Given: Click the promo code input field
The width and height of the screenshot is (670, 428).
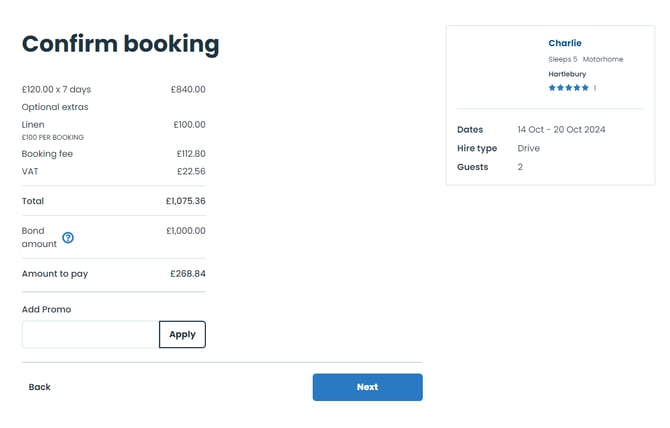Looking at the screenshot, I should (90, 335).
